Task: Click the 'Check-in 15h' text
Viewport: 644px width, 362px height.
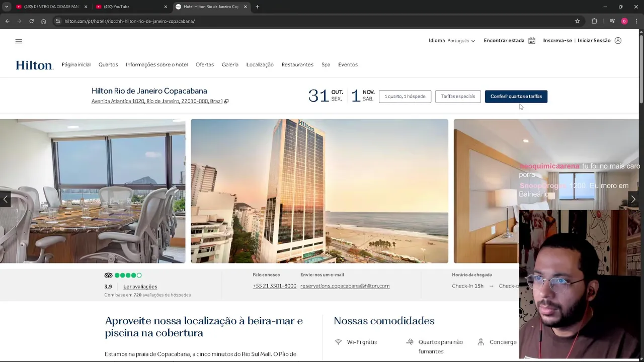Action: click(x=467, y=286)
